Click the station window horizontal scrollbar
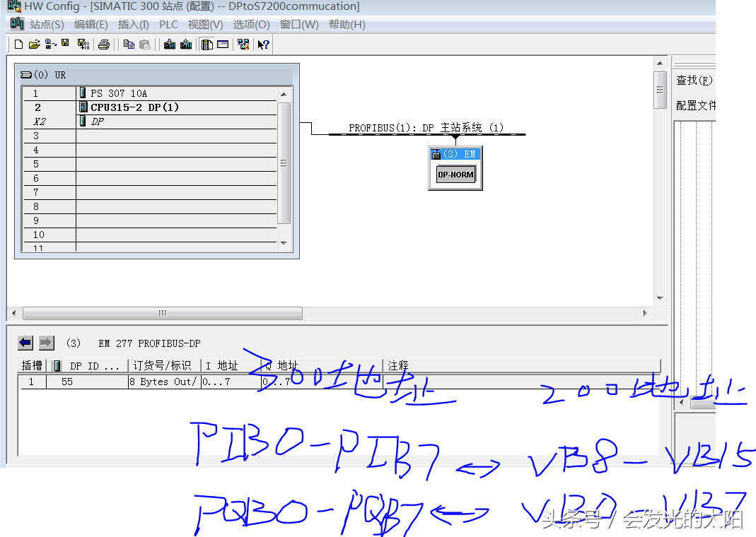 point(163,313)
